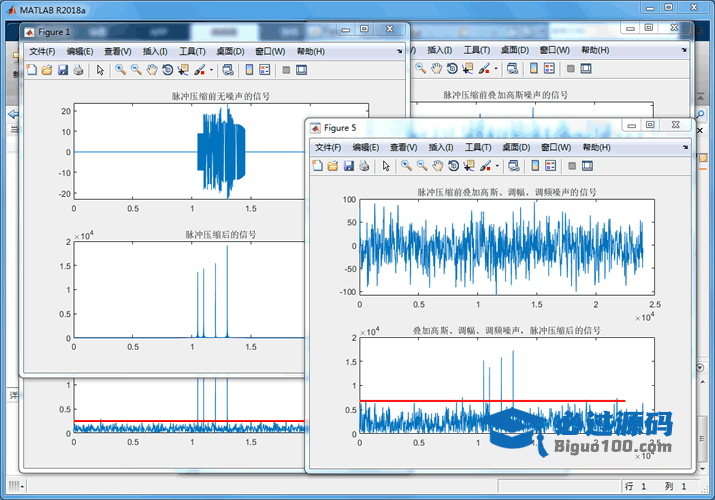Open 工具(T) menu in background figure window
This screenshot has height=500, width=715.
click(477, 50)
